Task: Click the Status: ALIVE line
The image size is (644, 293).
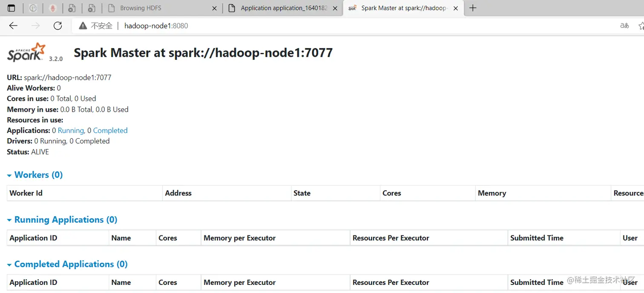Action: [x=28, y=152]
